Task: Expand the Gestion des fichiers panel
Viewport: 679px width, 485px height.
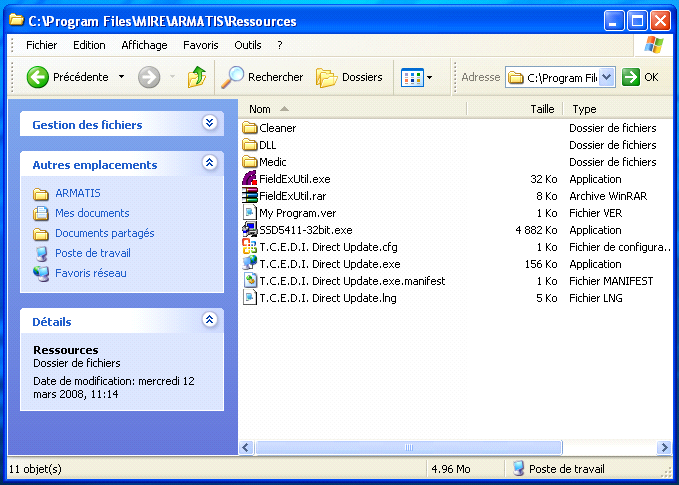Action: coord(210,123)
